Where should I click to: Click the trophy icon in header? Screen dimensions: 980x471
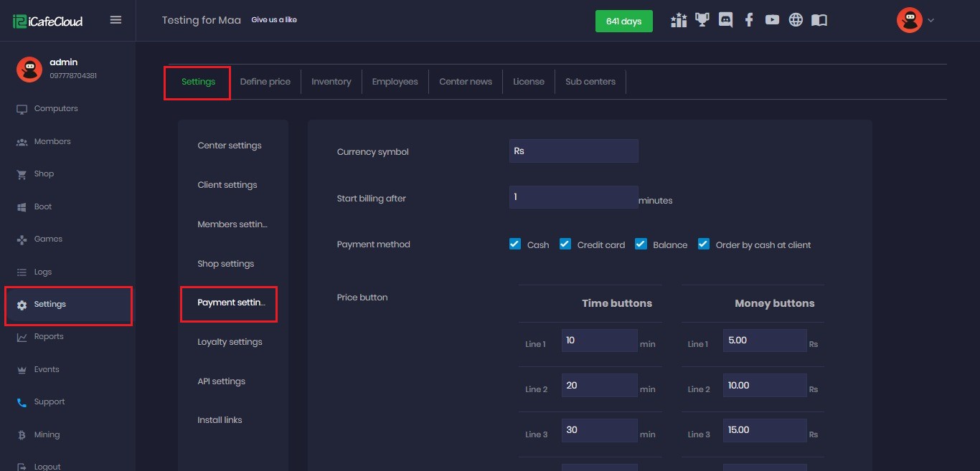[x=702, y=20]
